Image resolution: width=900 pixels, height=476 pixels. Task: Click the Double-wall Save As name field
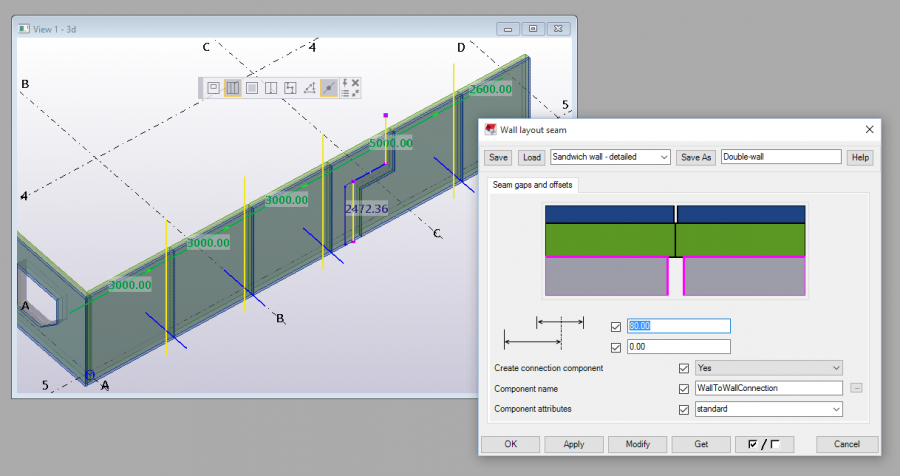coord(781,157)
